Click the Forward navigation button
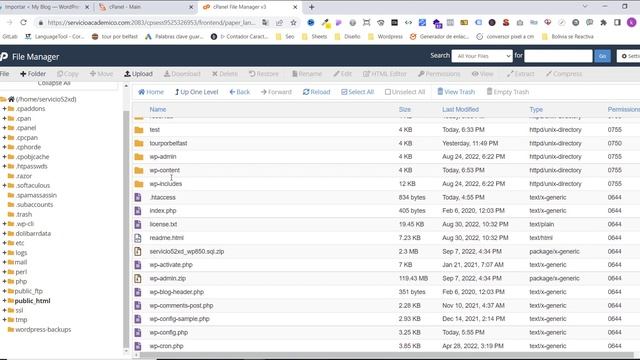 pos(276,92)
